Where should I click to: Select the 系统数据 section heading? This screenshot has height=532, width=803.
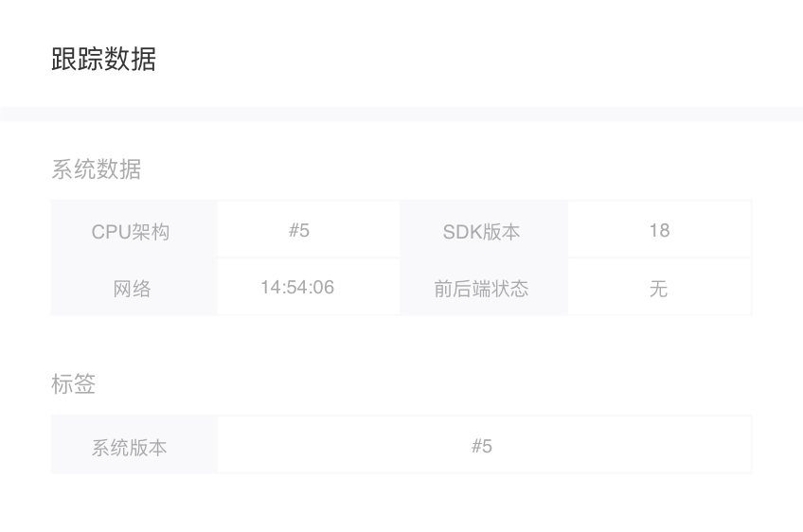pyautogui.click(x=97, y=168)
